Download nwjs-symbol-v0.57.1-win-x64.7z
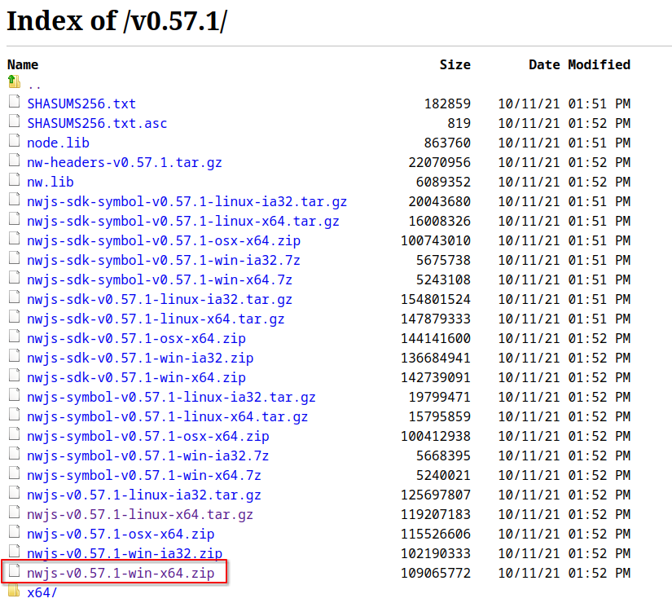Viewport: 672px width, 616px height. pos(144,475)
